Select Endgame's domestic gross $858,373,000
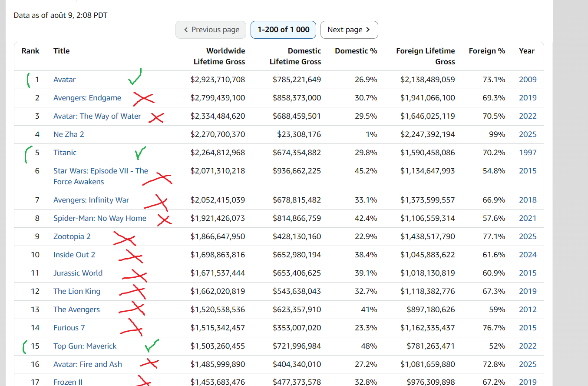The width and height of the screenshot is (588, 386). coord(297,98)
